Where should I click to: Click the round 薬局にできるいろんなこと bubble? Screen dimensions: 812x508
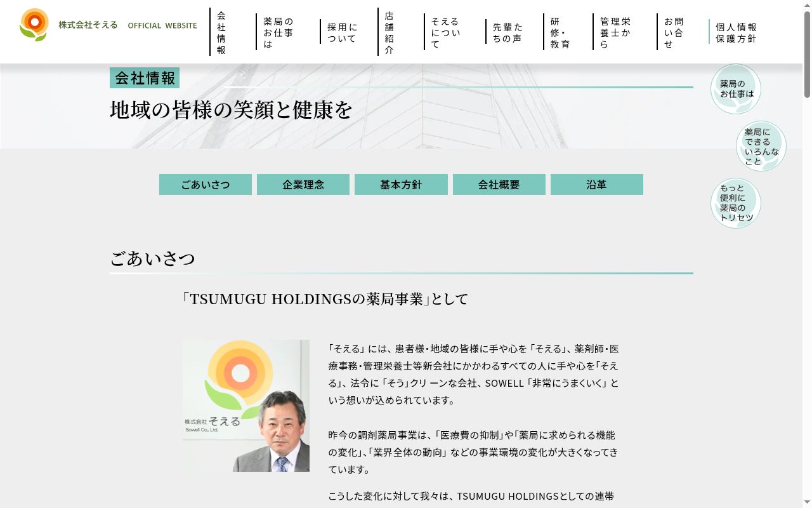pos(761,146)
